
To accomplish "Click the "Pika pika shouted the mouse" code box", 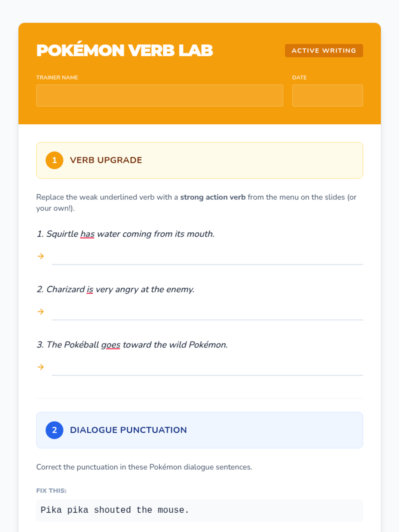I will (x=199, y=510).
